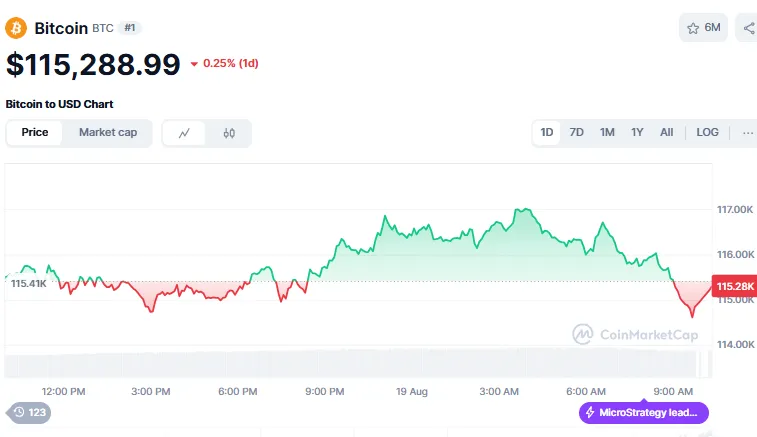Screen dimensions: 757x437
Task: Select the 1M time range tab
Action: click(x=607, y=132)
